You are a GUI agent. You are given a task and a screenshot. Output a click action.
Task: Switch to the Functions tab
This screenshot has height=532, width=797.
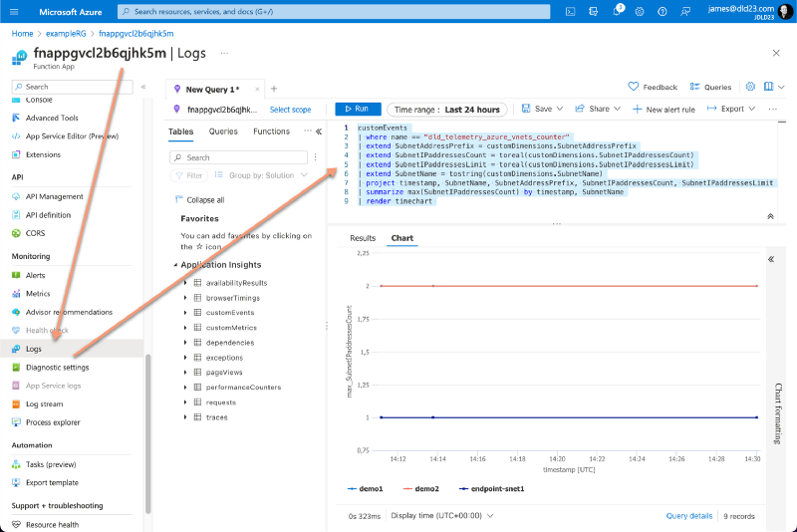[271, 132]
